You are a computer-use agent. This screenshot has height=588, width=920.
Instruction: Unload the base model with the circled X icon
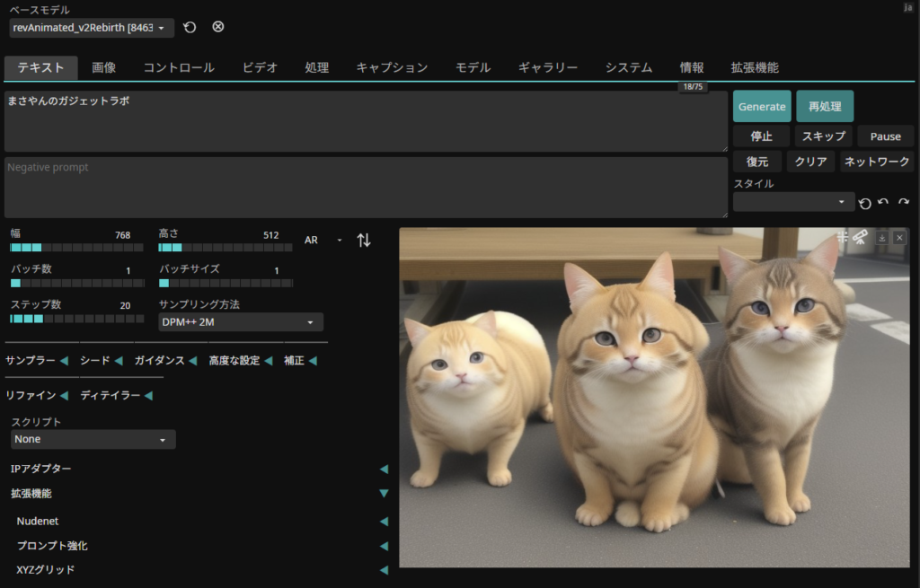coord(218,27)
